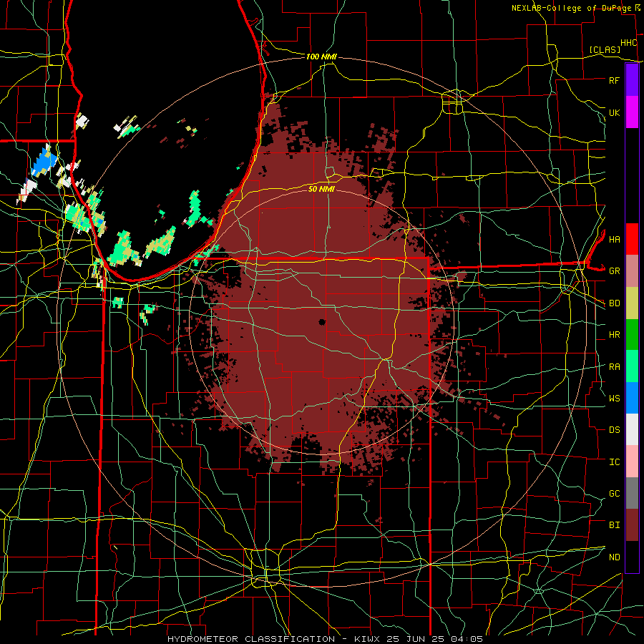The height and width of the screenshot is (644, 644).
Task: Click the brown BI legend swatch
Action: point(632,525)
